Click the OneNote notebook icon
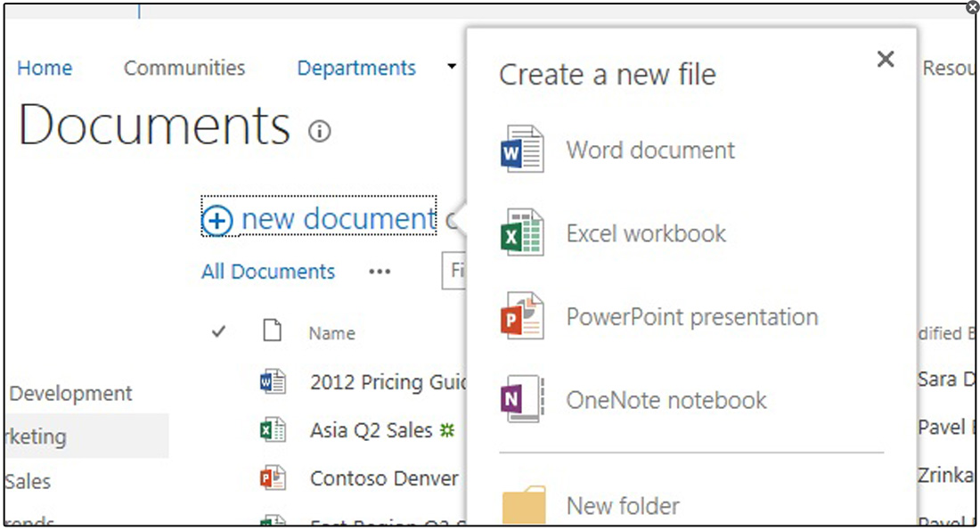 click(x=522, y=399)
